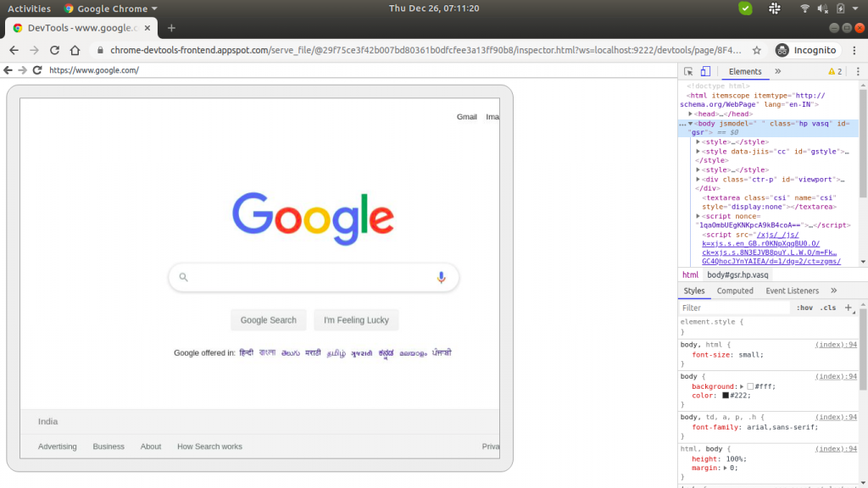Toggle element classes with .cls button
Viewport: 868px width, 488px height.
[x=827, y=308]
